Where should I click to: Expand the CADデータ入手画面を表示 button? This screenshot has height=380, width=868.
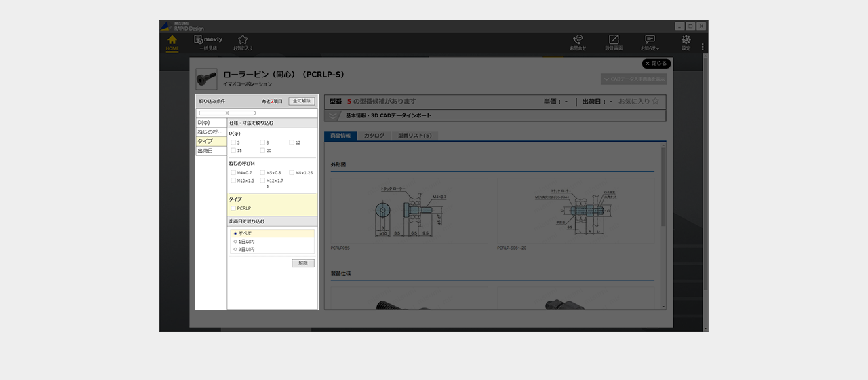pos(633,79)
